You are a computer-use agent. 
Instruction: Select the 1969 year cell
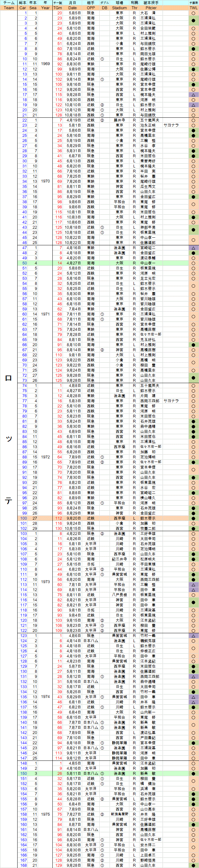45,64
